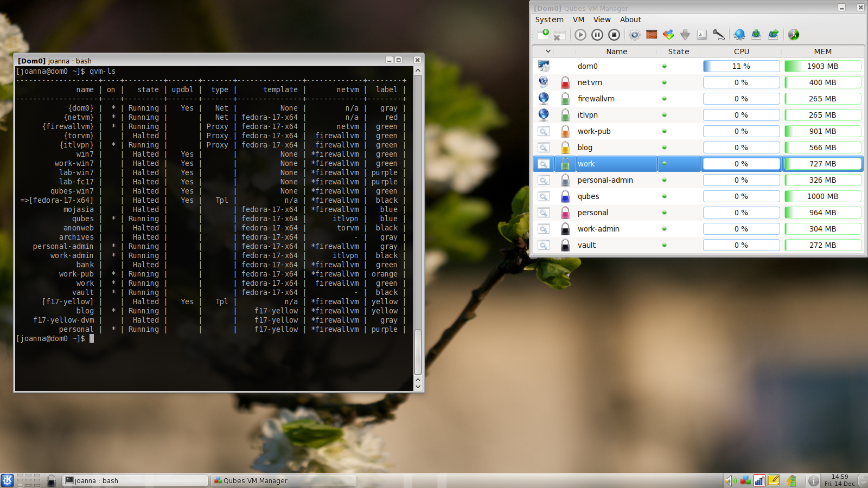The image size is (868, 488).
Task: Click the lock screen padlock on taskbar
Action: pos(51,480)
